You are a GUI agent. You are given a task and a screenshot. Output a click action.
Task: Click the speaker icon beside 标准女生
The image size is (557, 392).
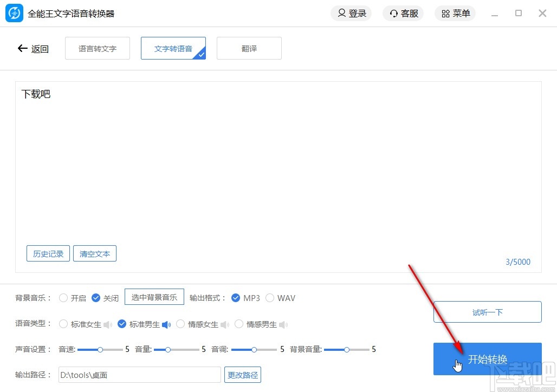(108, 324)
